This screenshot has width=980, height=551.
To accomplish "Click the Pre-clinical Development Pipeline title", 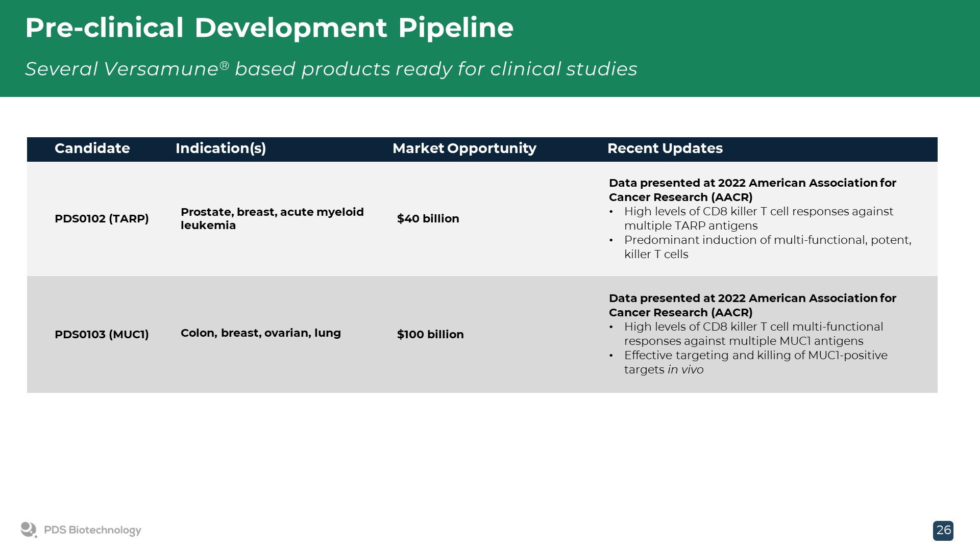I will click(x=269, y=28).
